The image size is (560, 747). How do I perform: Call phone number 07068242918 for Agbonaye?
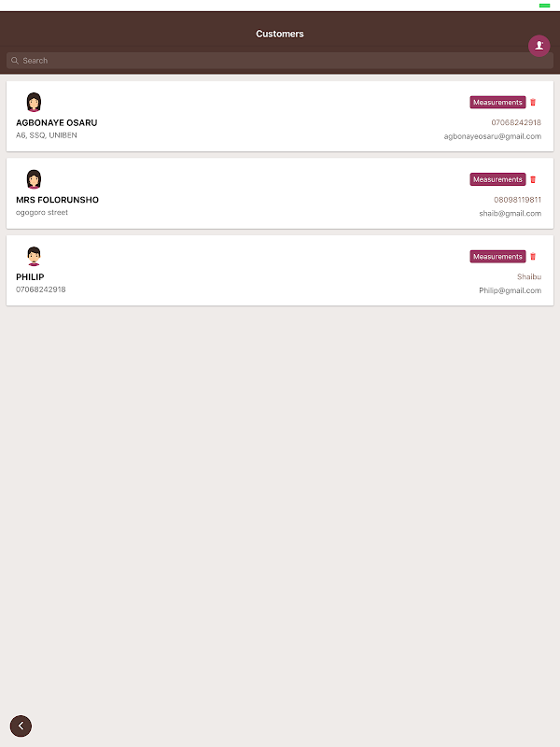click(x=516, y=122)
